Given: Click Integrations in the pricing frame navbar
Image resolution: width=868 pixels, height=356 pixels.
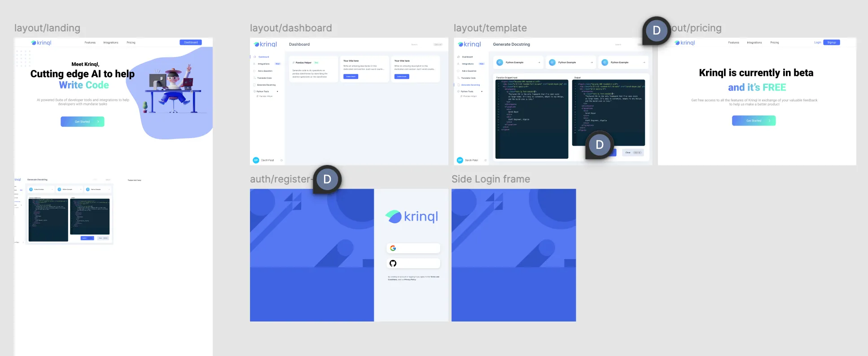Looking at the screenshot, I should click(x=754, y=43).
